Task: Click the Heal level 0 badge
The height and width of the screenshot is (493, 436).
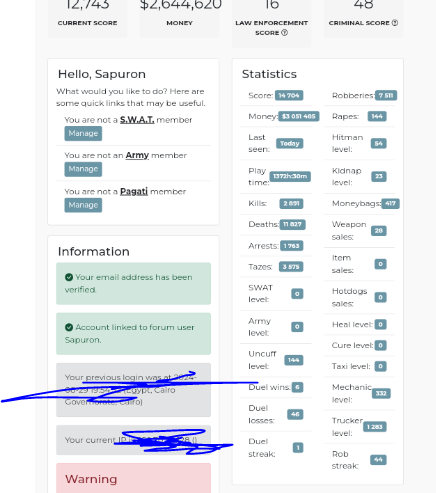Action: coord(381,324)
